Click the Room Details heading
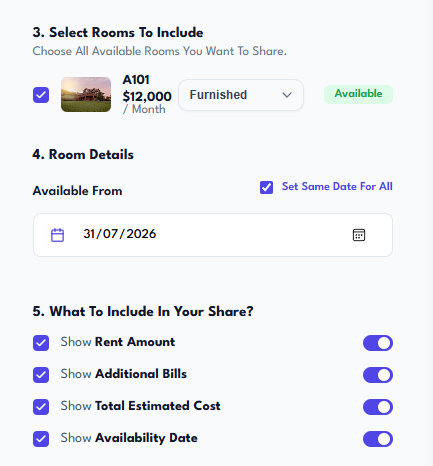The image size is (433, 466). pos(83,155)
